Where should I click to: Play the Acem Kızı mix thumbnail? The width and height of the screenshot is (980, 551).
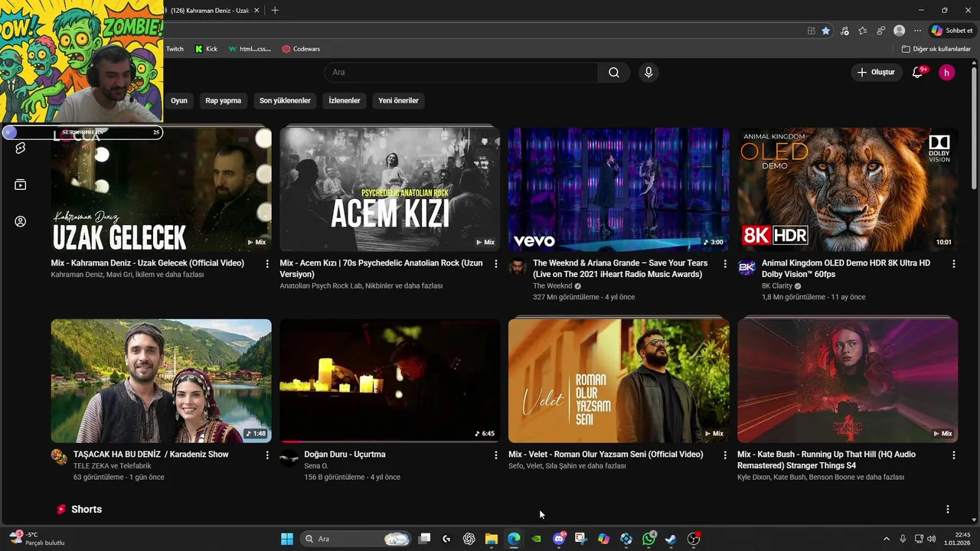[x=390, y=189]
